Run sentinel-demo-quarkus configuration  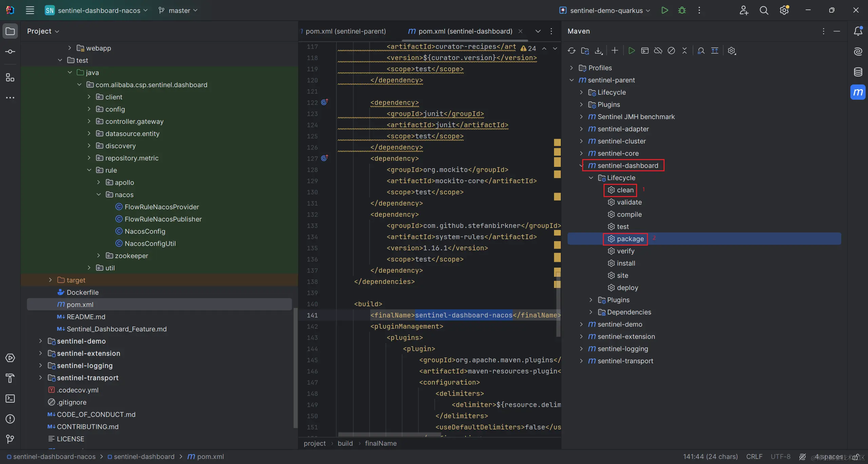tap(665, 10)
